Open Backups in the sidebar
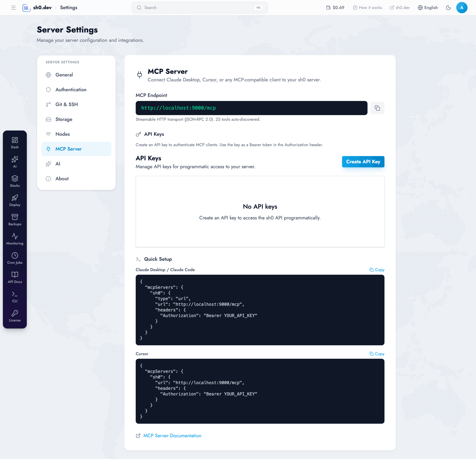 click(x=15, y=220)
